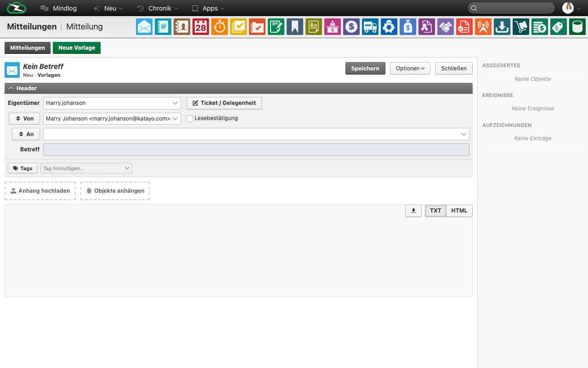
Task: Switch editor to HTML mode
Action: [459, 211]
